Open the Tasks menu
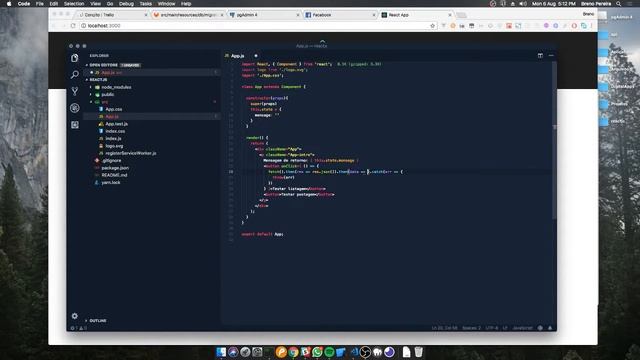Image resolution: width=640 pixels, height=360 pixels. point(146,4)
